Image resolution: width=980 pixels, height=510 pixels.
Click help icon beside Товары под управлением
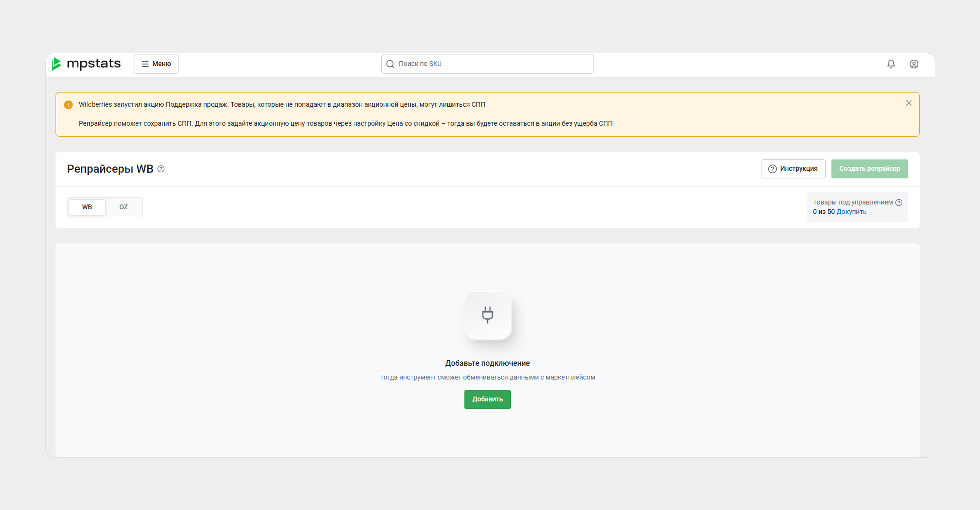pyautogui.click(x=899, y=203)
